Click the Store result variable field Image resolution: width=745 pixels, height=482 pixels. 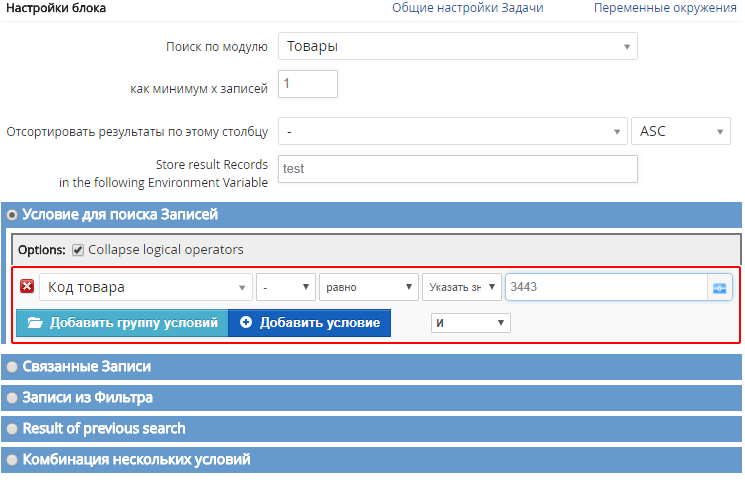458,169
